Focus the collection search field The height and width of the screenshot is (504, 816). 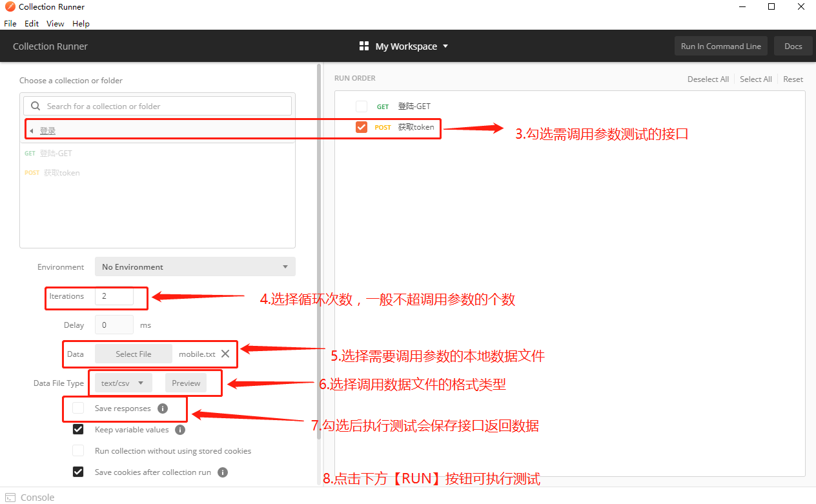pos(158,106)
